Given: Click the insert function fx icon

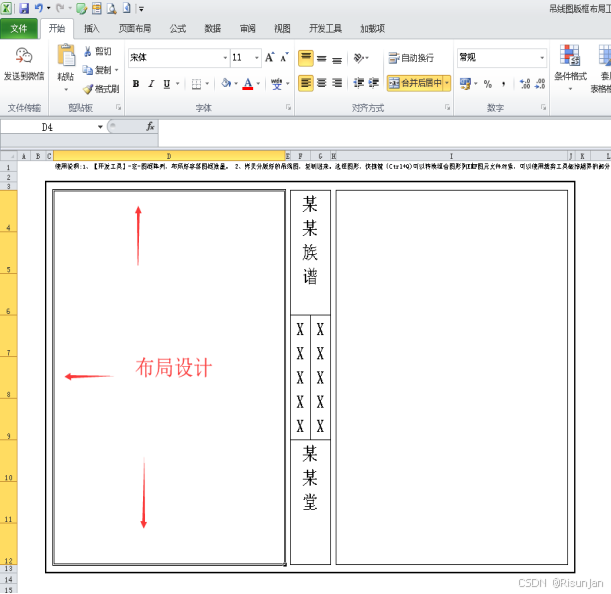Looking at the screenshot, I should pyautogui.click(x=150, y=126).
